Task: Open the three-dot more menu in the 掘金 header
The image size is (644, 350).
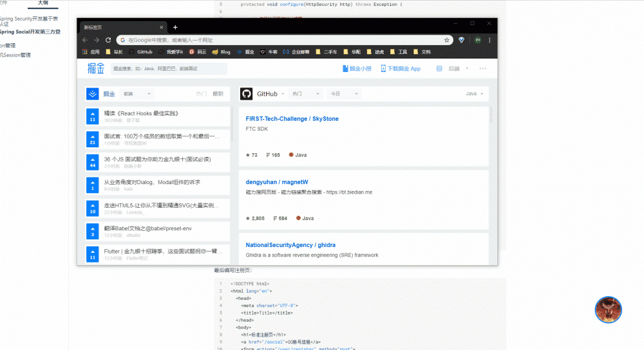Action: (x=482, y=69)
